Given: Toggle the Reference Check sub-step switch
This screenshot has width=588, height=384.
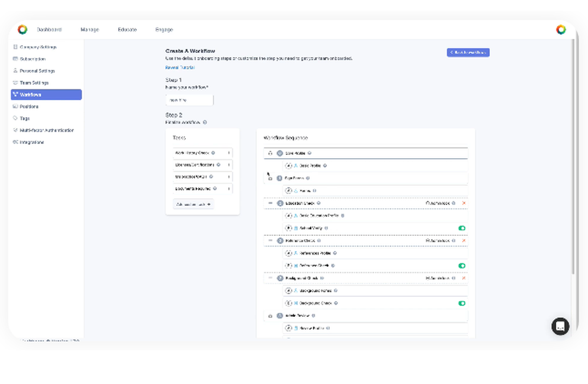Looking at the screenshot, I should pyautogui.click(x=462, y=265).
